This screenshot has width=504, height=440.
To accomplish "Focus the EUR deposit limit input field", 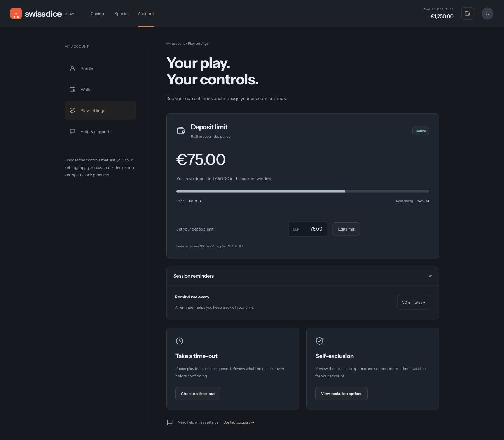I will point(308,229).
